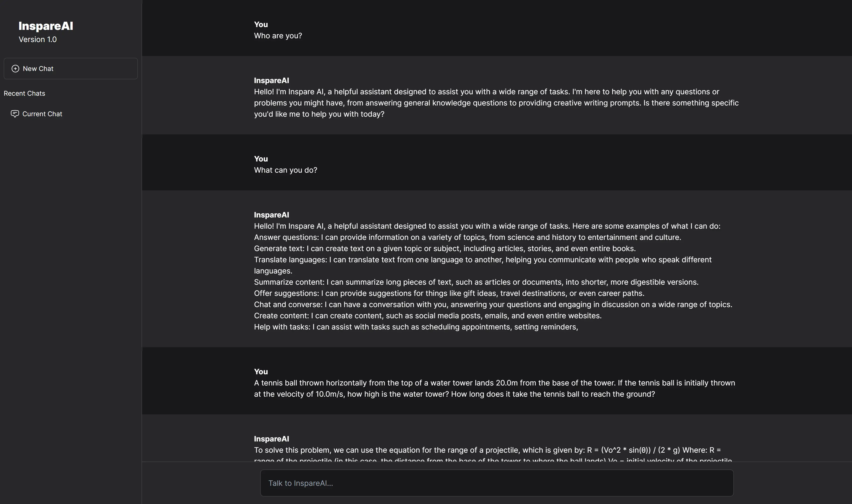Click the plus icon in New Chat
The image size is (852, 504).
point(15,69)
